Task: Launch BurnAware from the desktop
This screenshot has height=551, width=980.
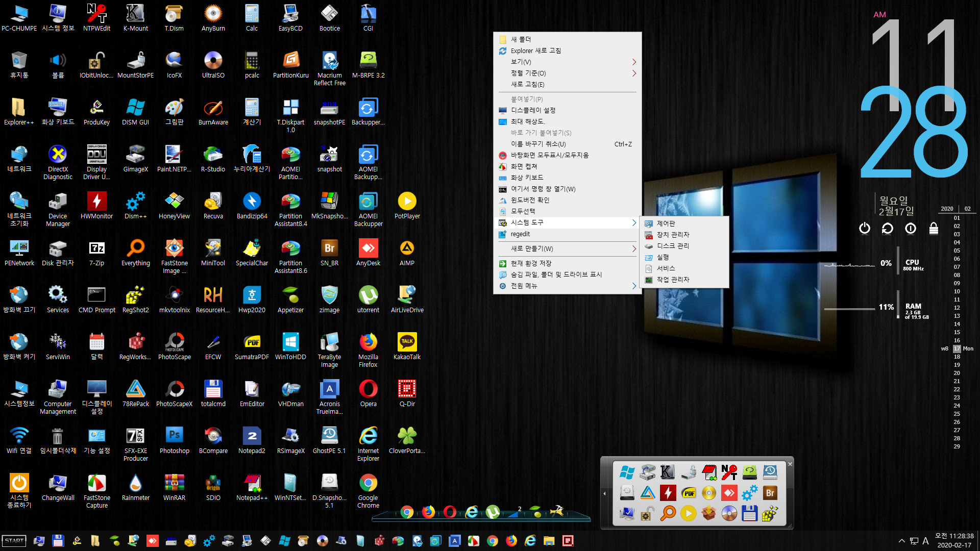Action: point(213,112)
